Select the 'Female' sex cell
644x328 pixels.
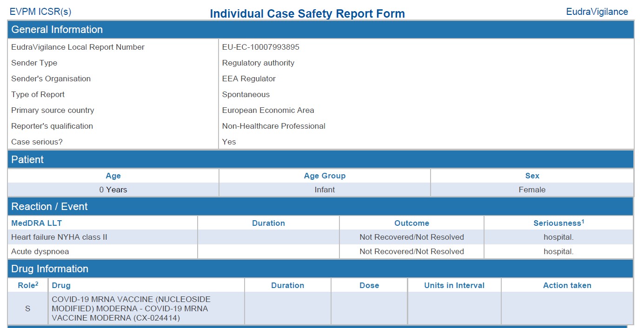tap(532, 190)
